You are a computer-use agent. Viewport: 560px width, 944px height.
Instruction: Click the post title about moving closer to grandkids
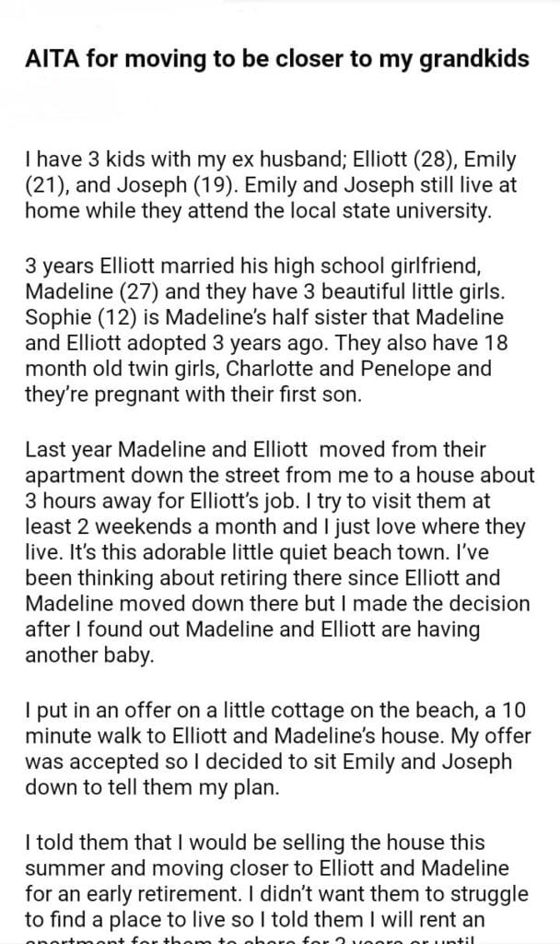click(x=276, y=60)
